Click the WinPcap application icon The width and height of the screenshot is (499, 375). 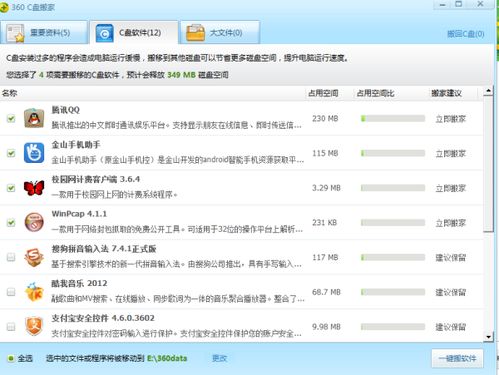coord(34,222)
